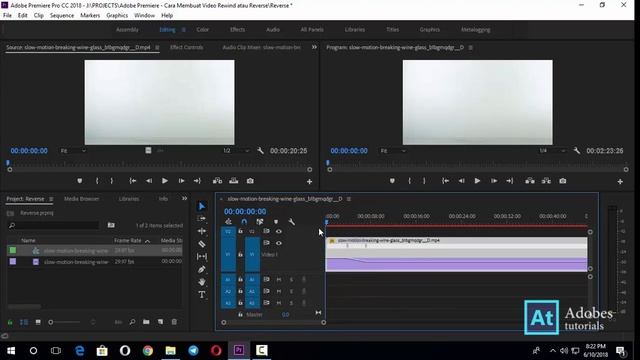The image size is (640, 360).
Task: Add marker in Source monitor
Action: (x=80, y=181)
